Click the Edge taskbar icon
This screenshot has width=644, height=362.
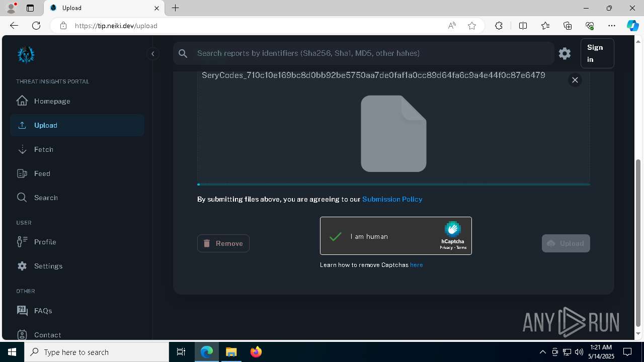207,352
